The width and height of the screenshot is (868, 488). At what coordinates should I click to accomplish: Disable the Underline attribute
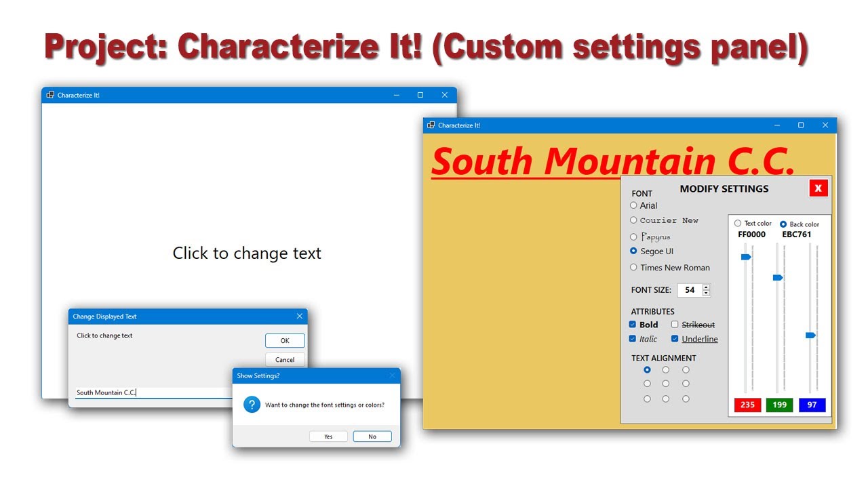pyautogui.click(x=675, y=339)
